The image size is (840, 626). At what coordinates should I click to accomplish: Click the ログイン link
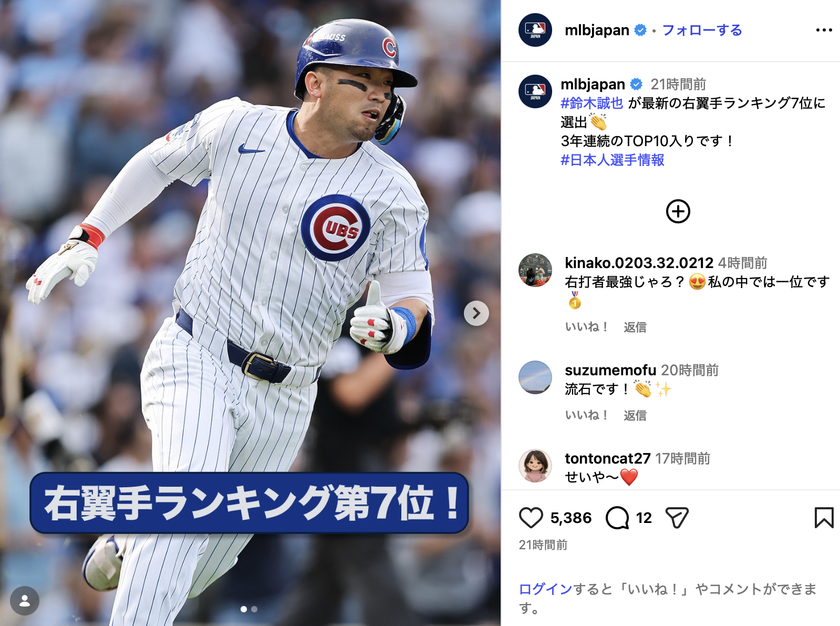545,589
